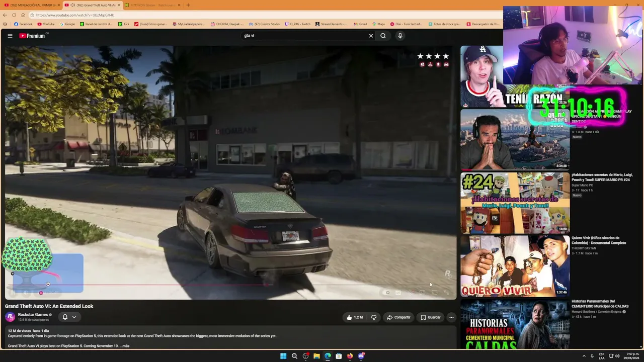Open the Kick bookmark
Screen dimensions: 644x362
[124, 24]
